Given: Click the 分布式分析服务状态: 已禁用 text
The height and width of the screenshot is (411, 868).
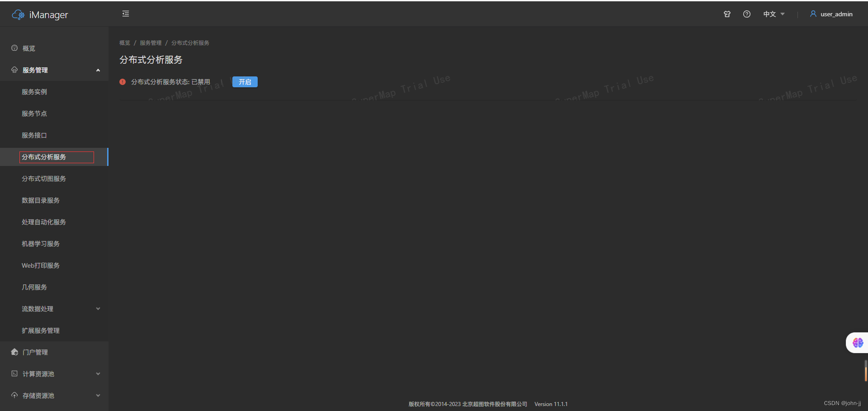Looking at the screenshot, I should coord(170,82).
